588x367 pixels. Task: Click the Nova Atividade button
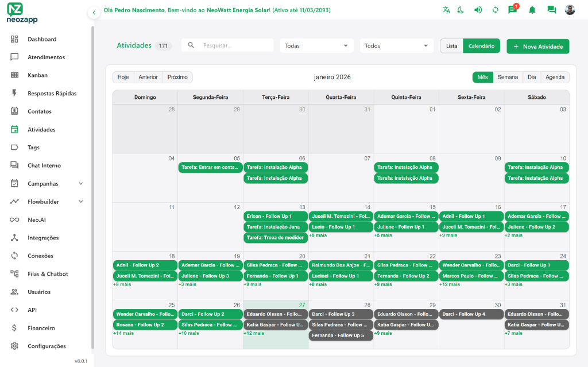[537, 46]
